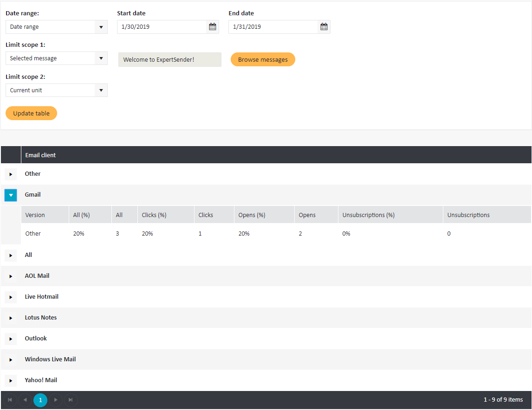Expand the AOL Mail row

coord(11,276)
